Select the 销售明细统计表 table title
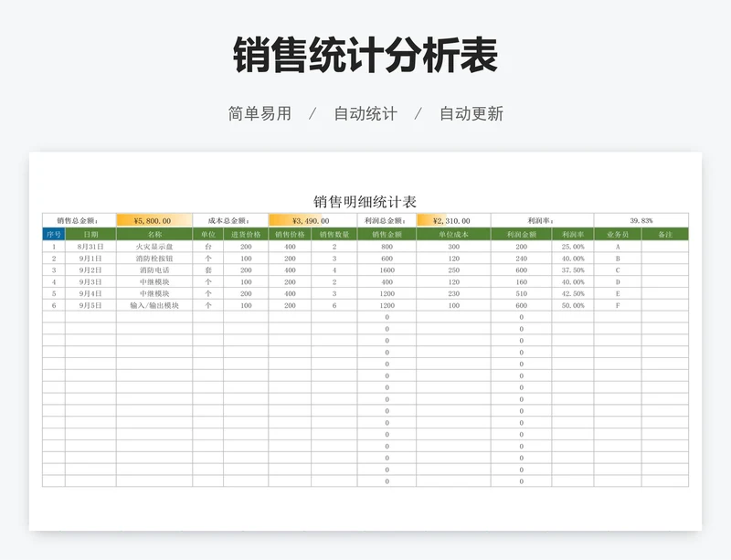The width and height of the screenshot is (731, 560). 365,202
